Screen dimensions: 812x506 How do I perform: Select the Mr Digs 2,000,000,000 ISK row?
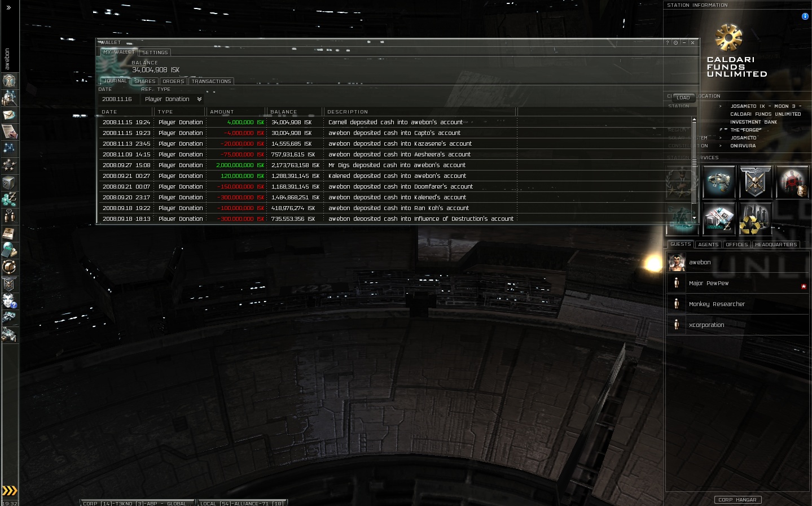point(395,165)
